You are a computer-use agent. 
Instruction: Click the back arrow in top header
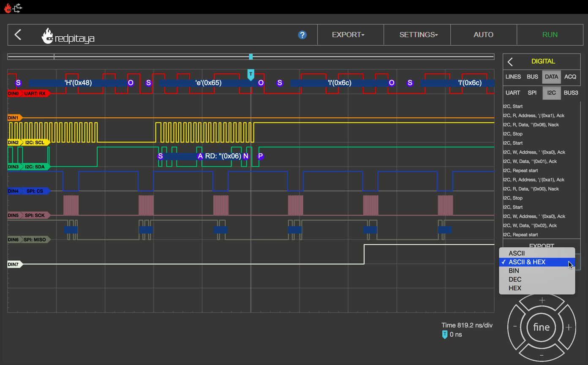coord(18,35)
